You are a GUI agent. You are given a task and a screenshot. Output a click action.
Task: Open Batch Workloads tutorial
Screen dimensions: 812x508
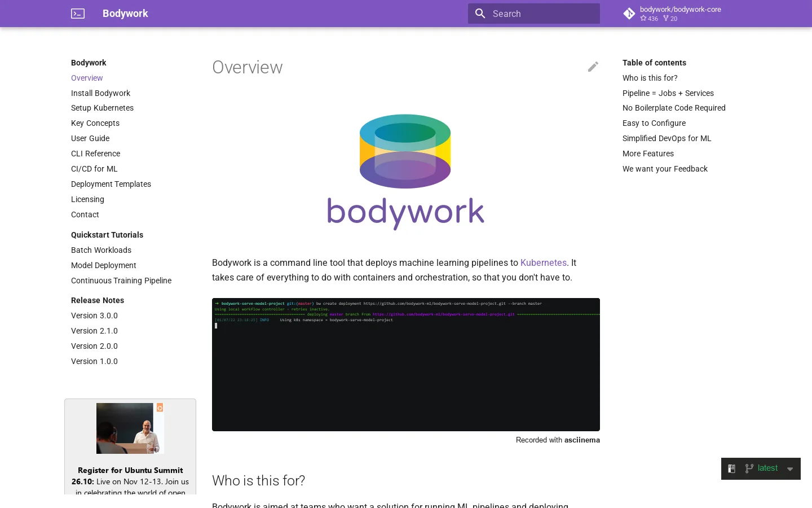101,250
